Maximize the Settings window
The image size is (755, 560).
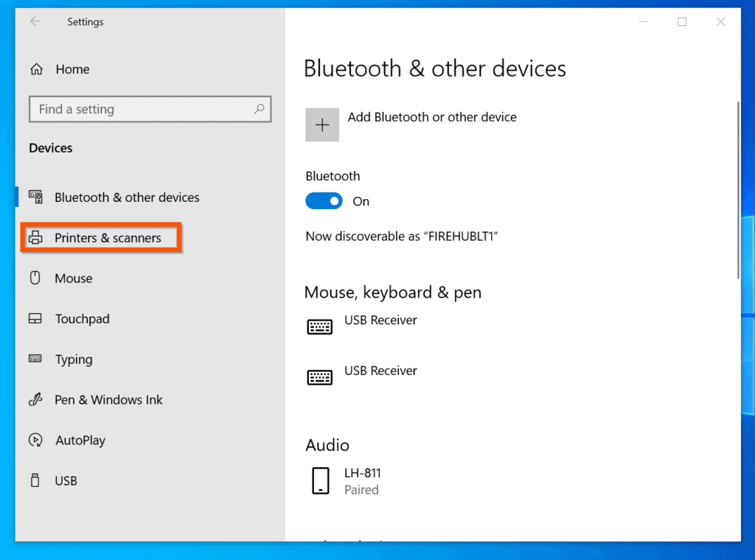click(682, 21)
